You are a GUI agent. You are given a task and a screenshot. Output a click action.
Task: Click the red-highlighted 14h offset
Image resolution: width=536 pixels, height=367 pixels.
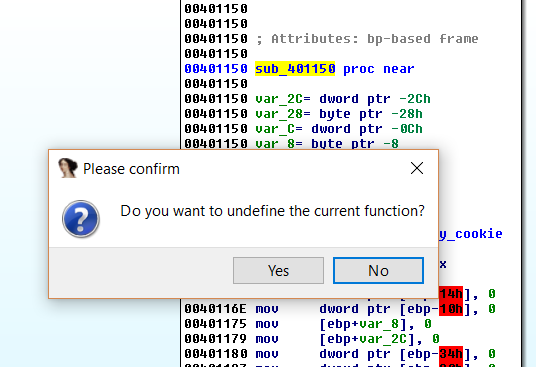[x=451, y=294]
